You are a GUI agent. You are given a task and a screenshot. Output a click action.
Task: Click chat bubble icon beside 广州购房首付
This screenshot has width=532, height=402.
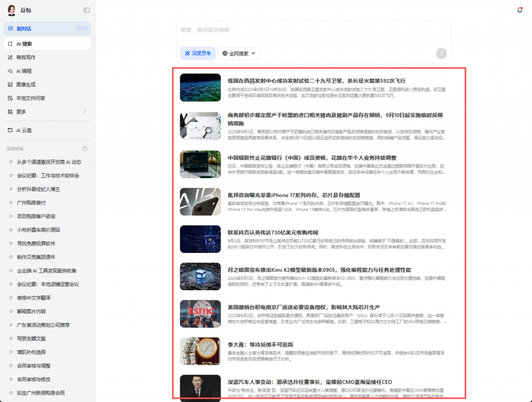(x=11, y=203)
